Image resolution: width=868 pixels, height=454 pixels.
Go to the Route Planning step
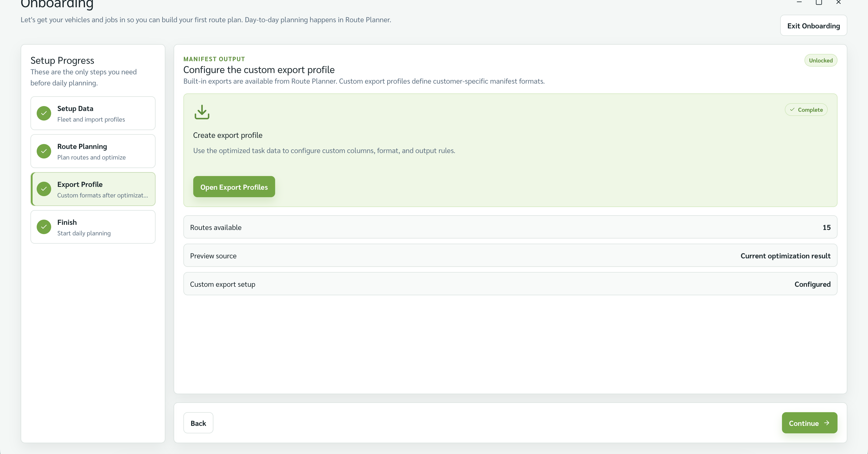pos(93,151)
